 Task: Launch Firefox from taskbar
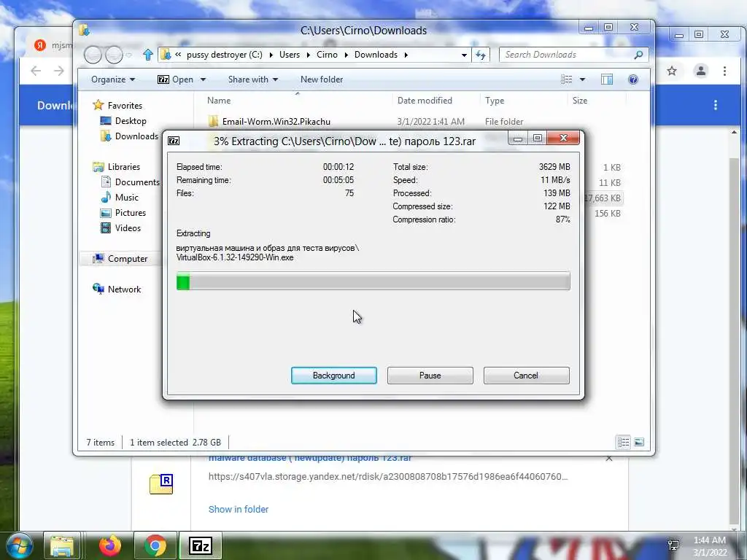(x=110, y=545)
